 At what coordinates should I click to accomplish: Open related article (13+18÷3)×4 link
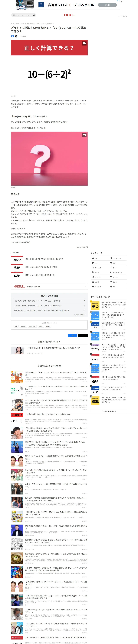(49, 311)
